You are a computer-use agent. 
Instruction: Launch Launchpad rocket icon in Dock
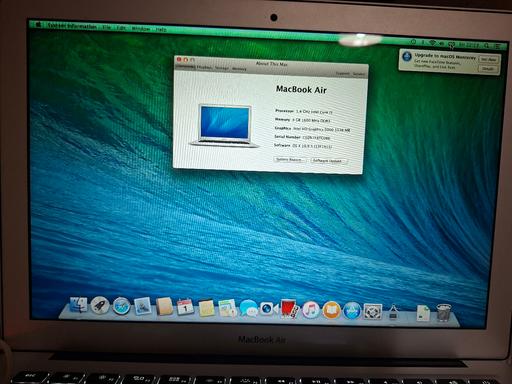100,306
